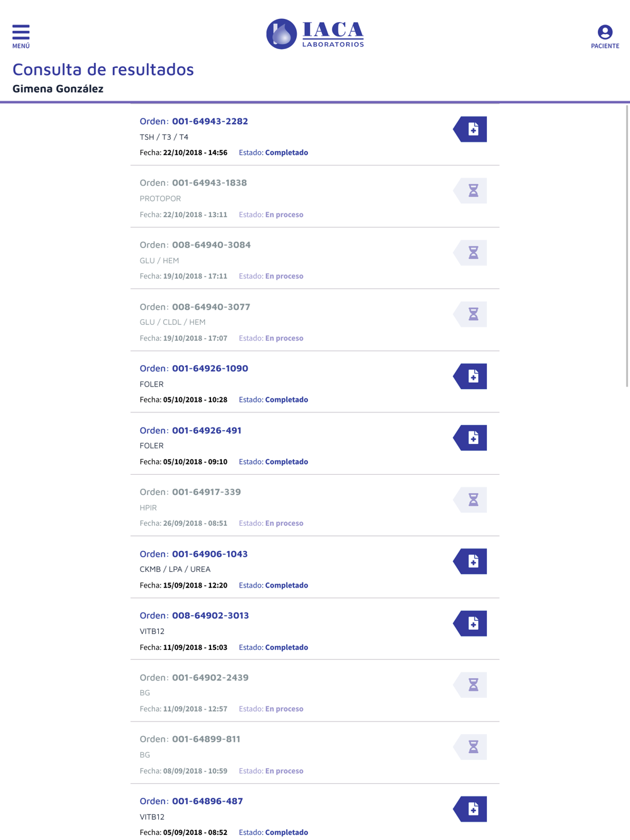Image resolution: width=630 pixels, height=840 pixels.
Task: Click the IACA Laboratorios logo
Action: (x=315, y=34)
